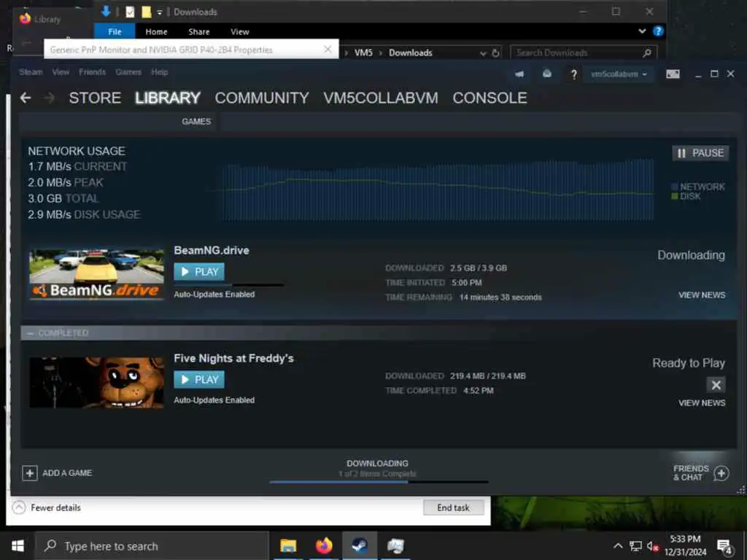
Task: Open Big Picture mode icon
Action: coord(673,74)
